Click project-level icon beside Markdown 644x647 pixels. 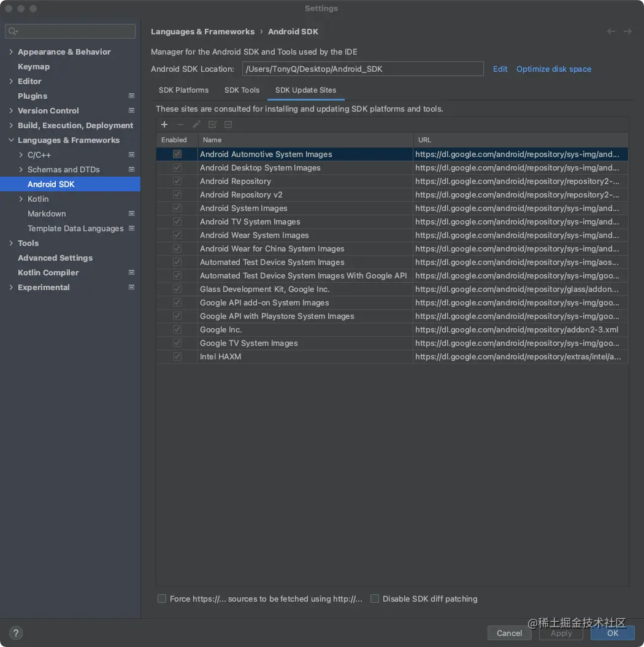tap(132, 214)
